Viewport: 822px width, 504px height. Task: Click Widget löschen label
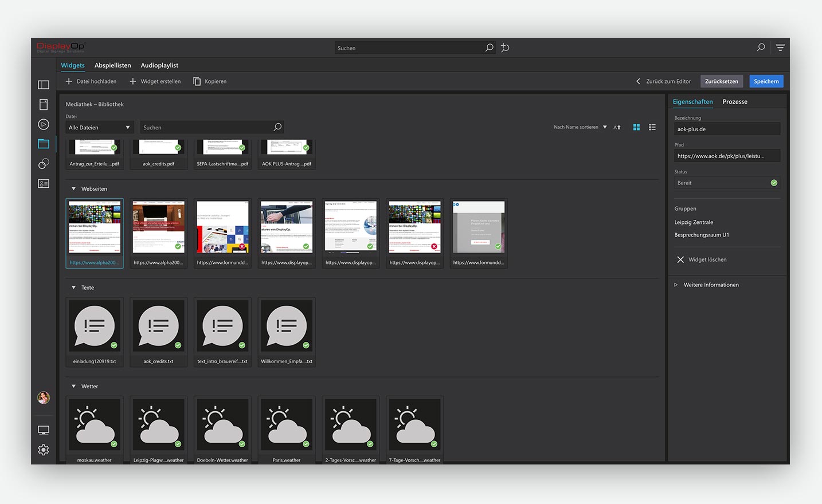[x=707, y=259]
